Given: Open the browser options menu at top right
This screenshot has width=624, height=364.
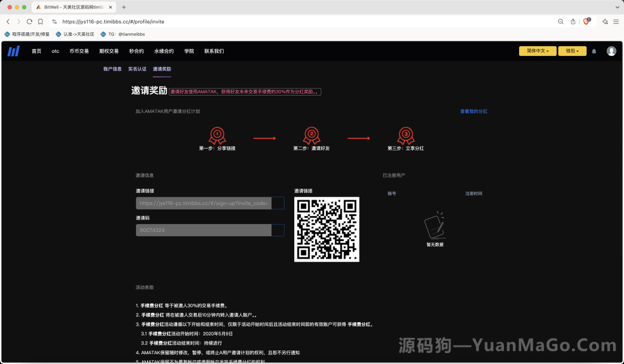Looking at the screenshot, I should coord(615,21).
